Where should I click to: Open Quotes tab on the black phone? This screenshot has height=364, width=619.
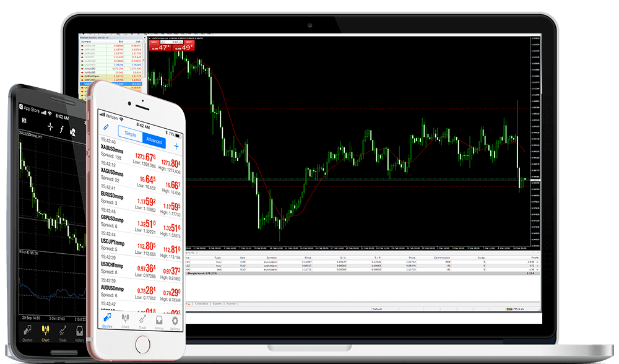(x=27, y=333)
